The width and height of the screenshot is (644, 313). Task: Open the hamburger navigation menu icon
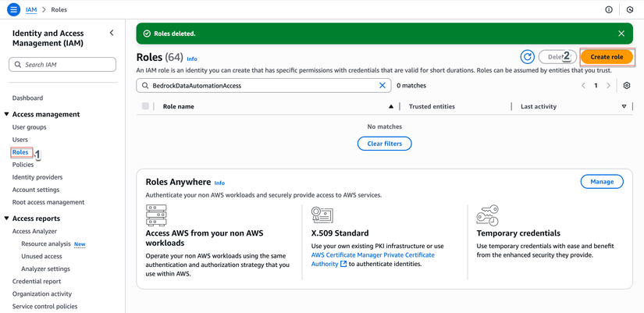[x=13, y=9]
